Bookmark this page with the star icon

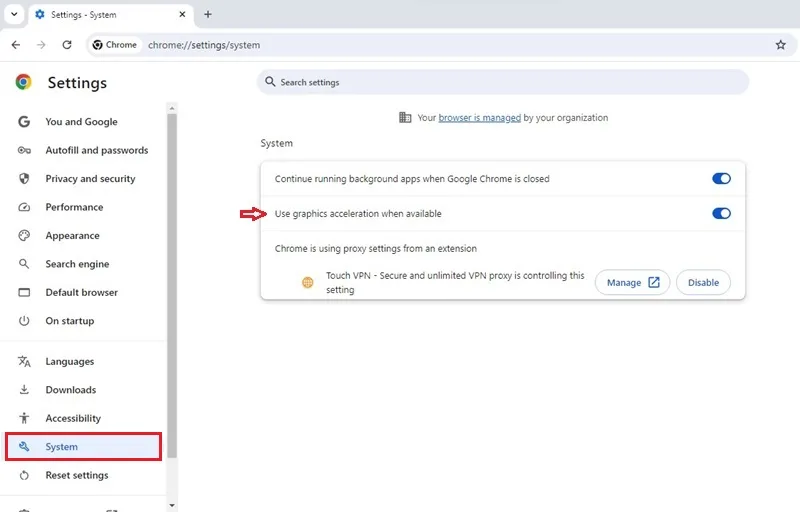[x=781, y=45]
